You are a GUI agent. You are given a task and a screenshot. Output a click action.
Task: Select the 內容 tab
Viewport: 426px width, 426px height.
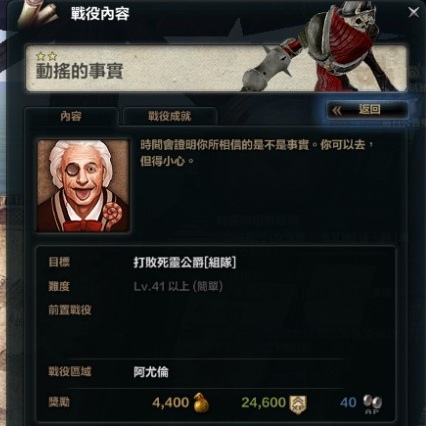point(71,116)
